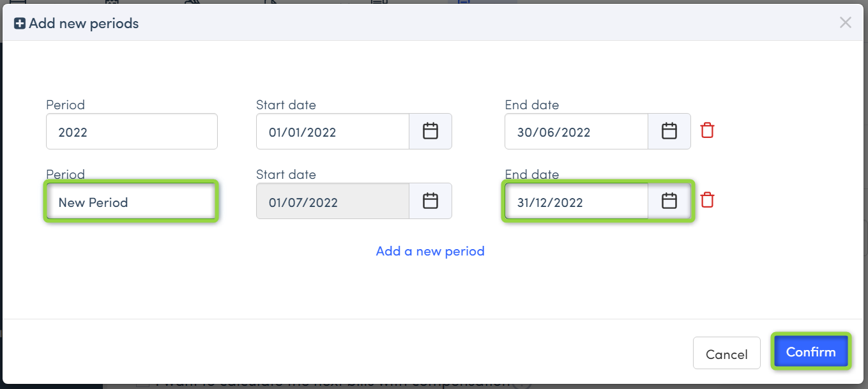
Task: Click the Period field containing 2022
Action: (132, 132)
